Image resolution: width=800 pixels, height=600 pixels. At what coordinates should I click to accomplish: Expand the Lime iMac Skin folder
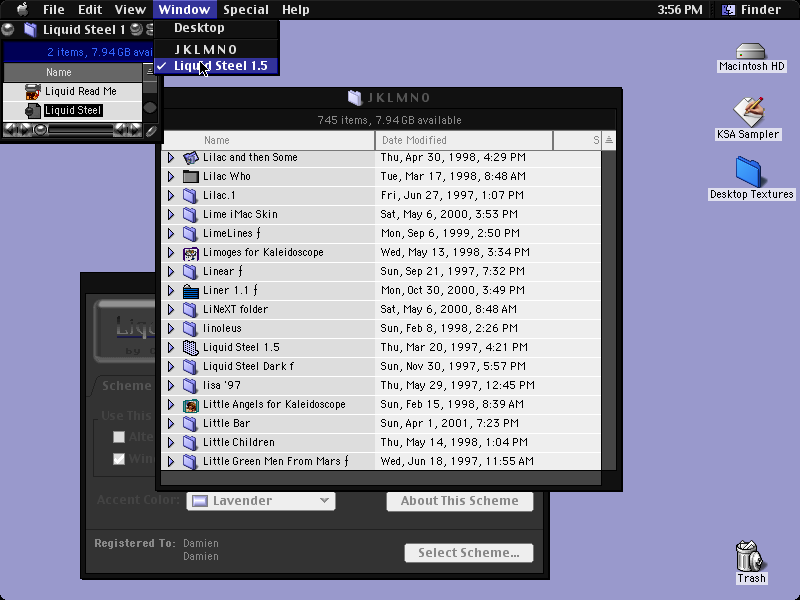(171, 214)
